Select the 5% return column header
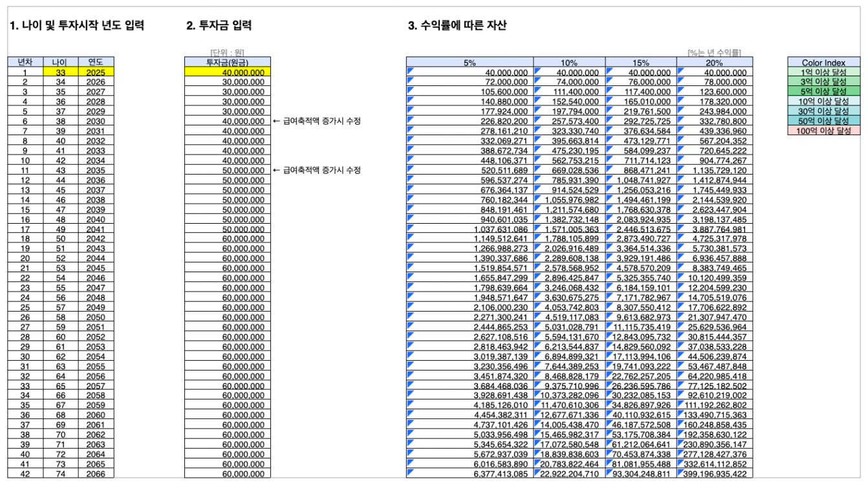Viewport: 868px width, 483px height. [x=470, y=63]
